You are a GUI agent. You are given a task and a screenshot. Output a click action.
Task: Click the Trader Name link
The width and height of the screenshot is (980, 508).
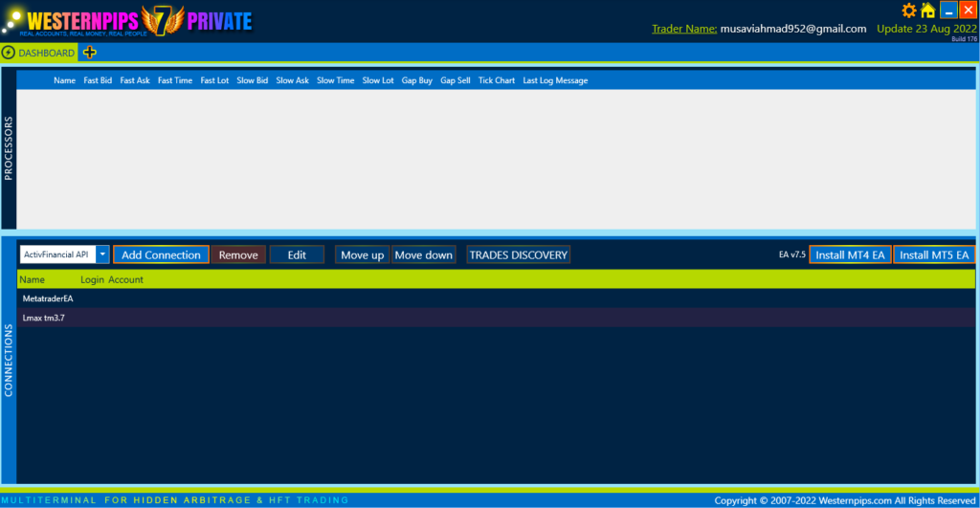point(684,29)
